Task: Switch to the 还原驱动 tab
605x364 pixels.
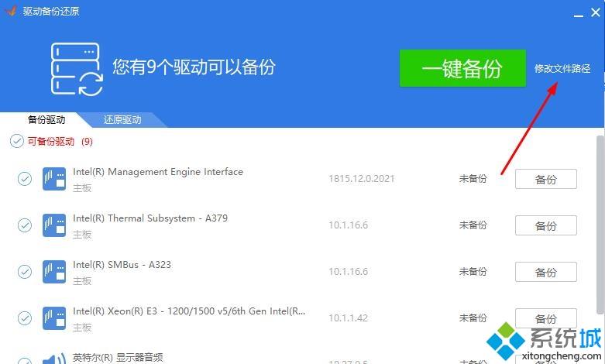Action: point(122,119)
